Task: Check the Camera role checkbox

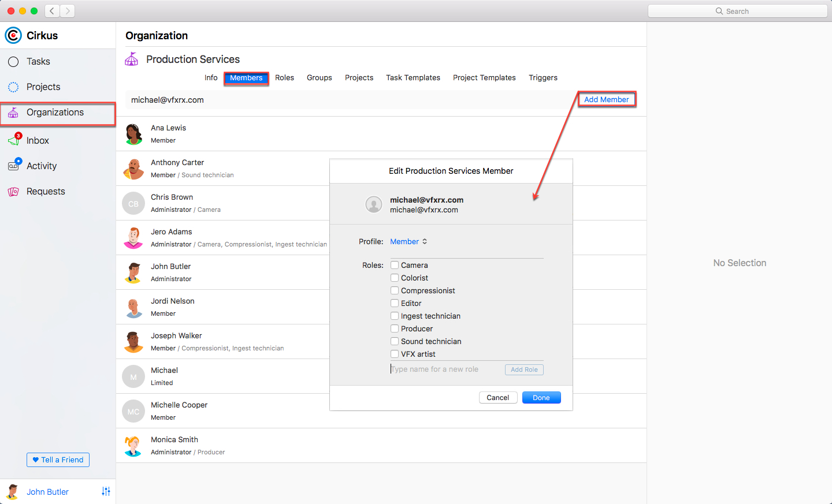Action: pos(395,265)
